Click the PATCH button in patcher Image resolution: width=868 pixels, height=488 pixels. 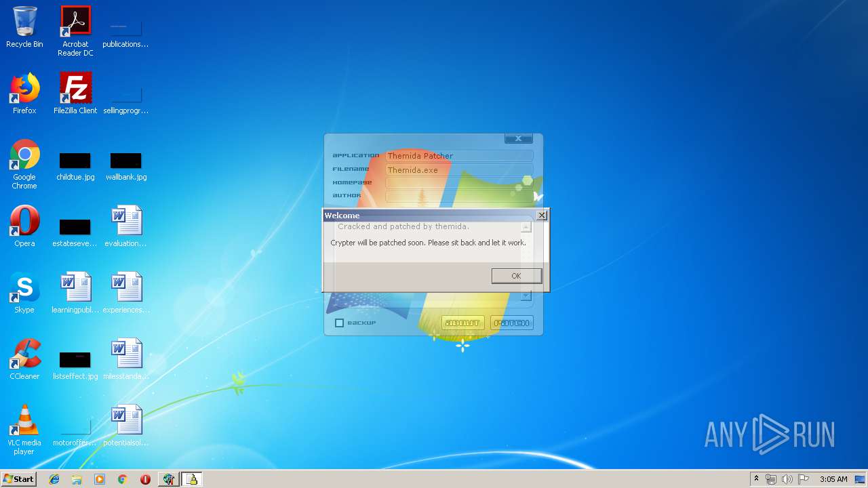click(x=512, y=323)
